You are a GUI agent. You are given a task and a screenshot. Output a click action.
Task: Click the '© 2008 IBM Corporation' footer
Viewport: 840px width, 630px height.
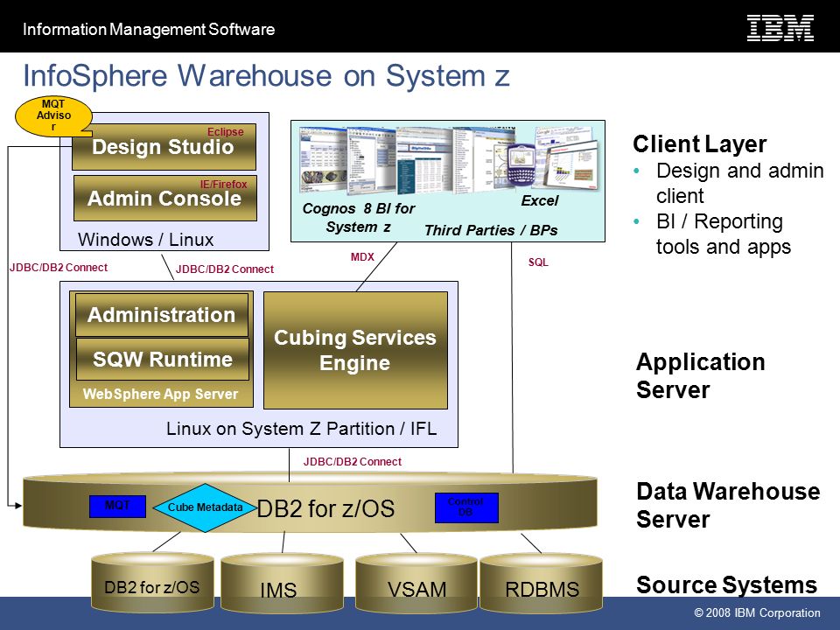(757, 612)
